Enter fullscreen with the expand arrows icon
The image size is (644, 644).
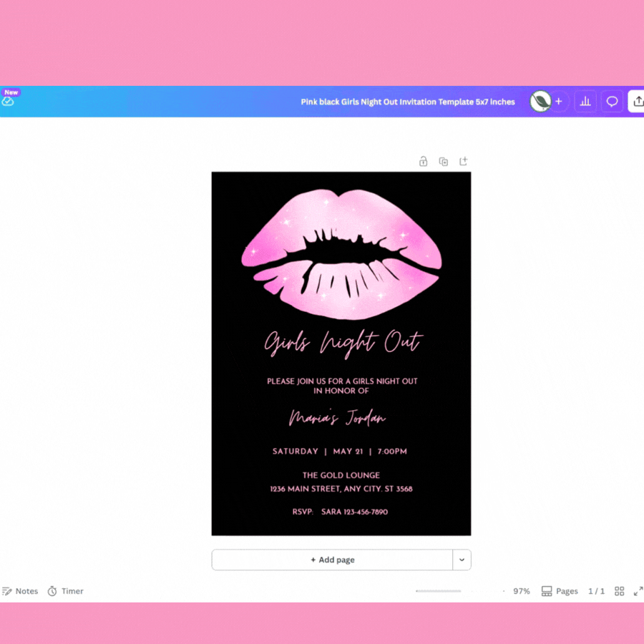tap(638, 591)
